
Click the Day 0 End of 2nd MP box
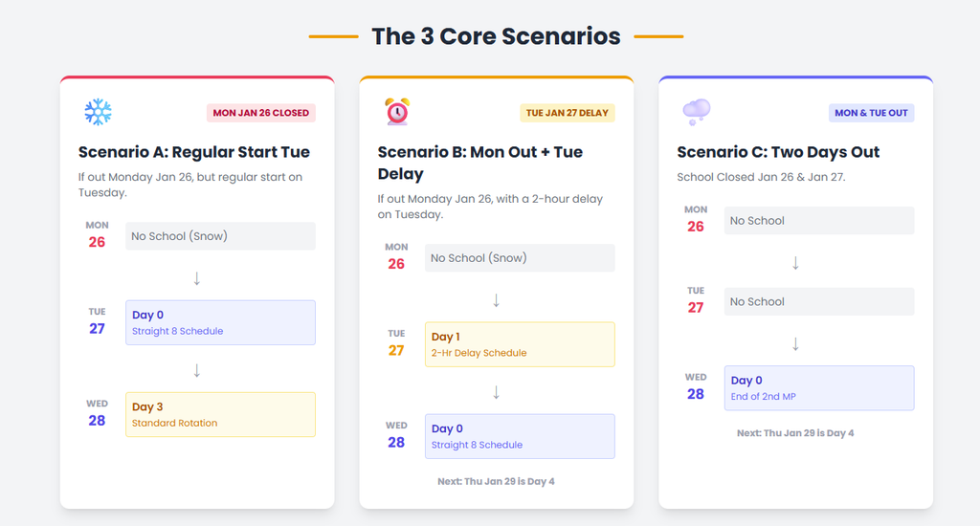point(819,387)
